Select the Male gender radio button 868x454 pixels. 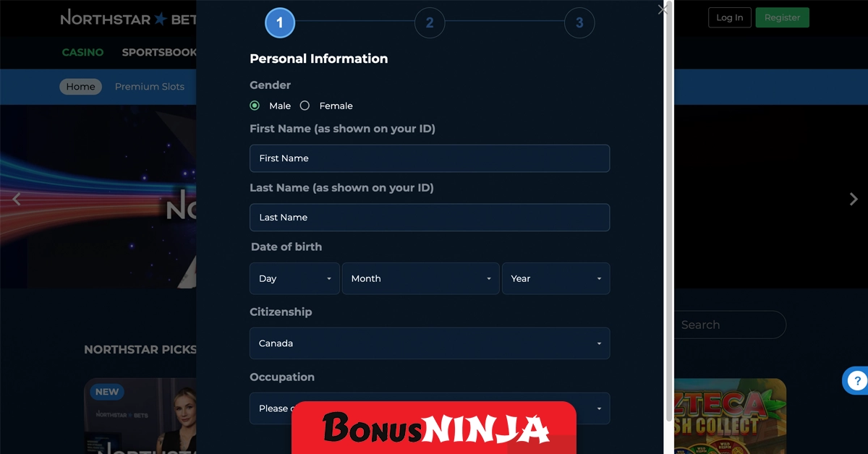[255, 106]
